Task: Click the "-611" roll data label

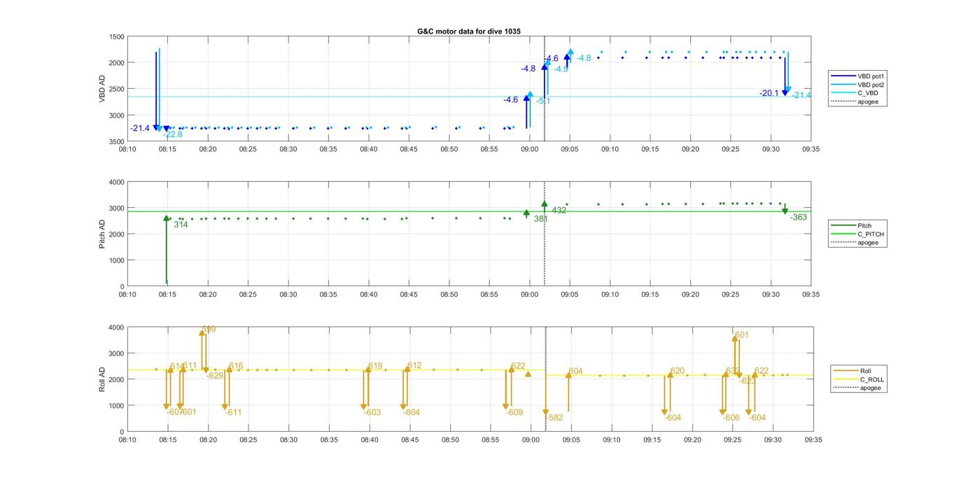Action: pyautogui.click(x=233, y=413)
